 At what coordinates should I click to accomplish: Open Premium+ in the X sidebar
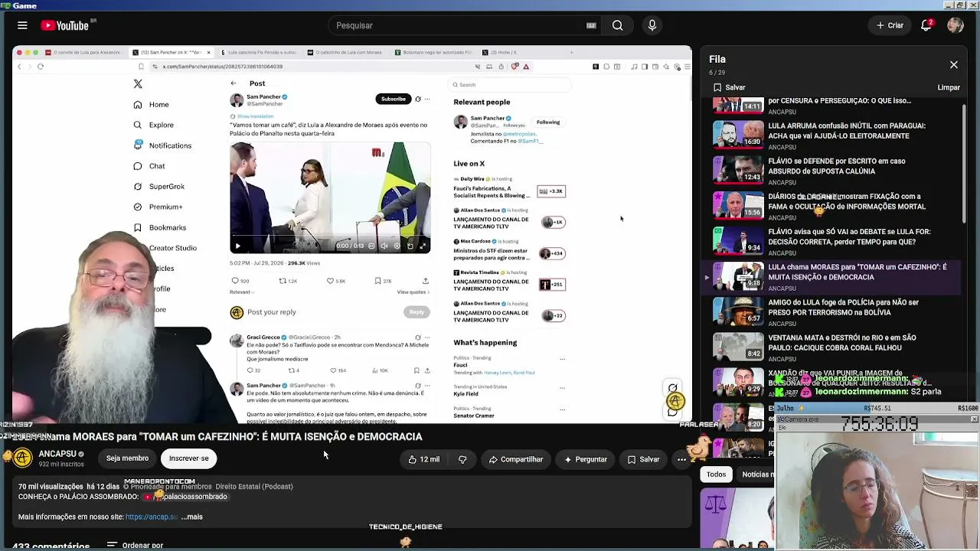click(158, 207)
